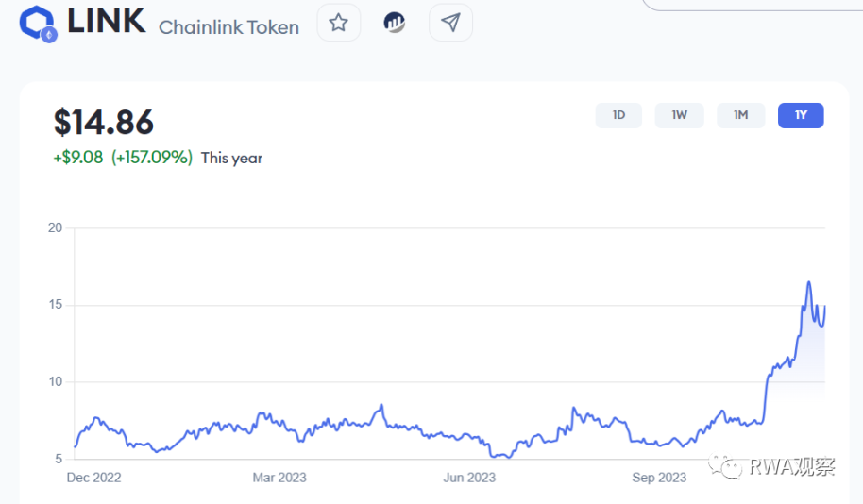Click the LINK ticker heading
863x504 pixels.
coord(107,22)
